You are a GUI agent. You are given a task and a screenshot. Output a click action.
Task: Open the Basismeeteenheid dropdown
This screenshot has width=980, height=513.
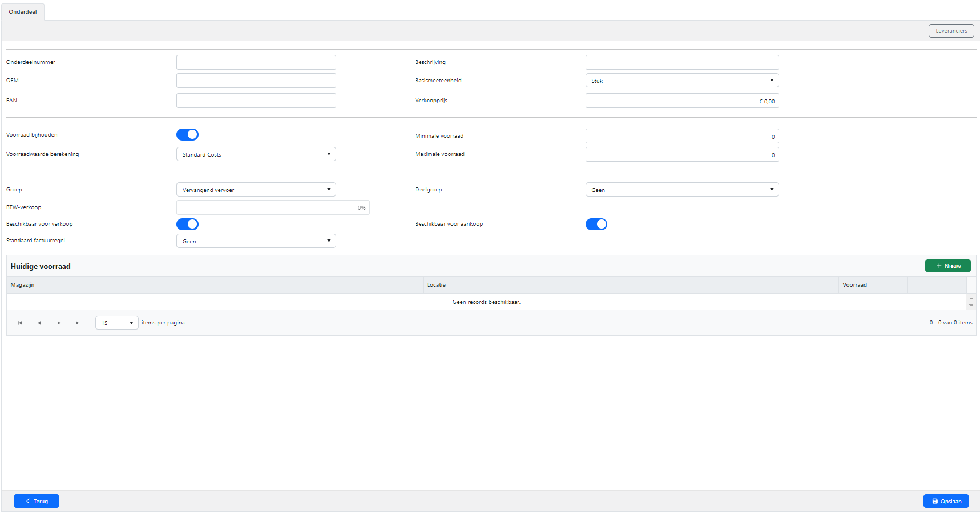pos(681,81)
